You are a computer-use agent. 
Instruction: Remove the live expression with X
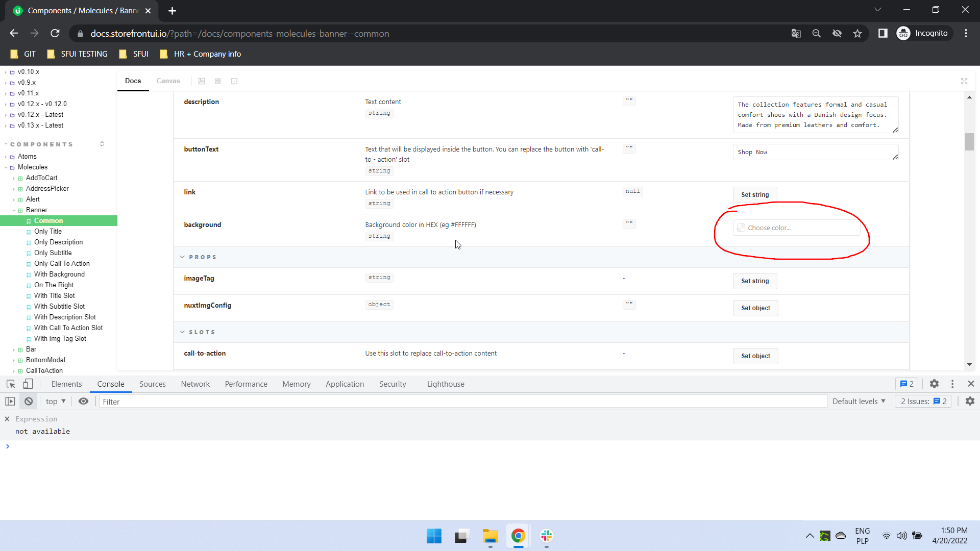(x=7, y=419)
